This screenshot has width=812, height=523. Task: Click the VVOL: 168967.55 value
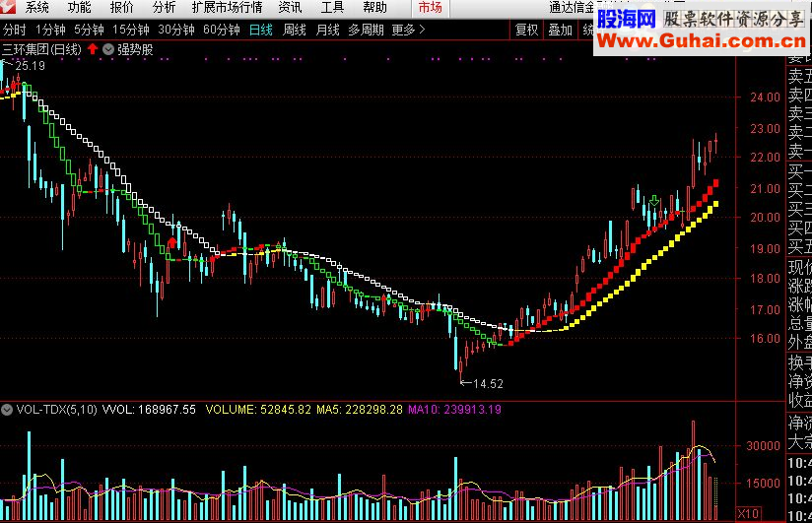click(x=149, y=410)
